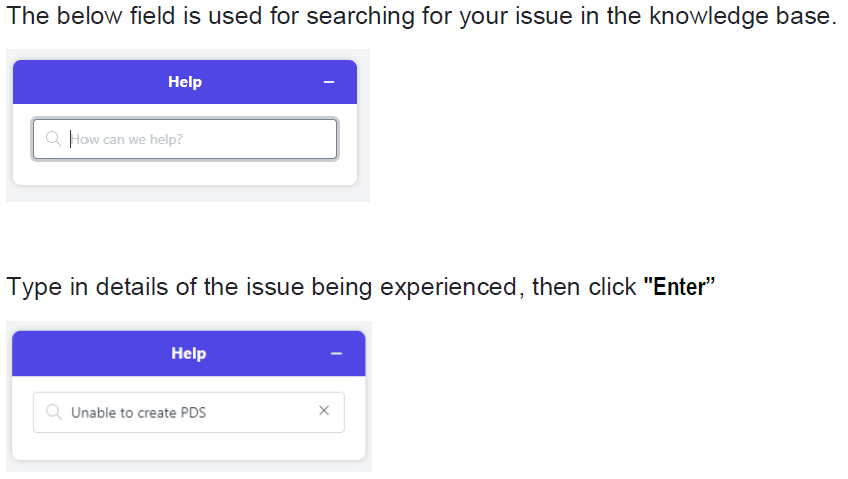
Task: Click into the "Unable to create PDS" search box
Action: pyautogui.click(x=189, y=413)
